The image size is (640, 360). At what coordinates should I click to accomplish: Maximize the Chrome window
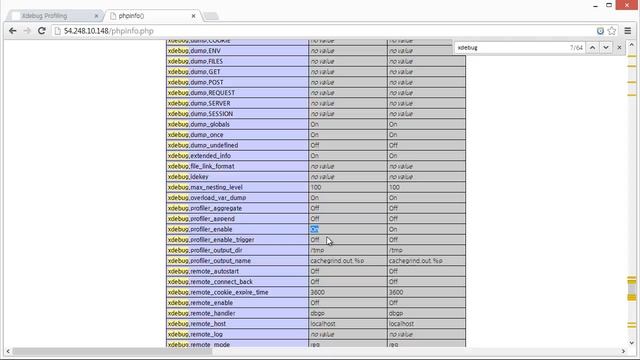pos(609,5)
